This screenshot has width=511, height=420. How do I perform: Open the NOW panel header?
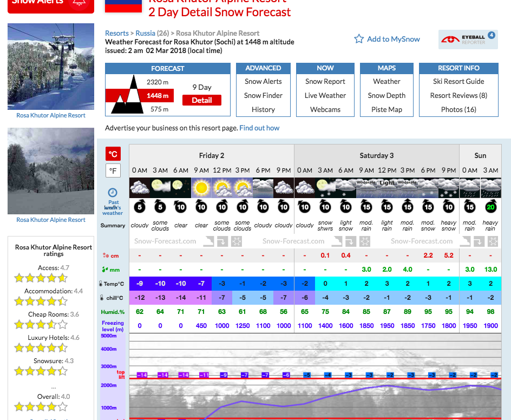325,68
